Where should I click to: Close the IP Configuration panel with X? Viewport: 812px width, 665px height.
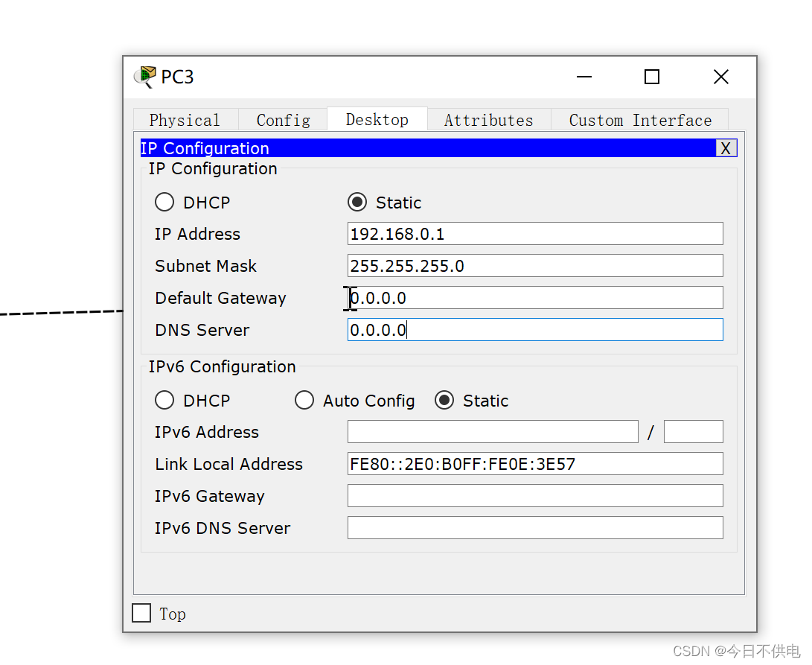726,148
